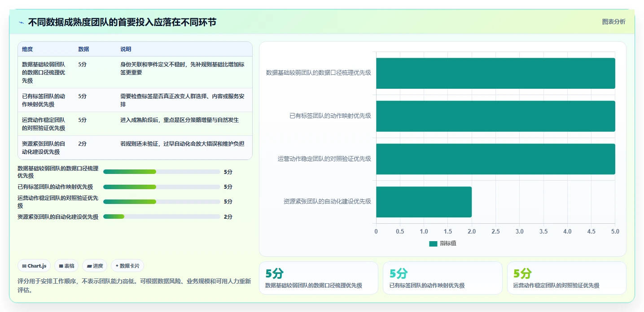Click progress bar for 已有标签团队的动作映射优先级
The height and width of the screenshot is (312, 644).
pyautogui.click(x=162, y=187)
